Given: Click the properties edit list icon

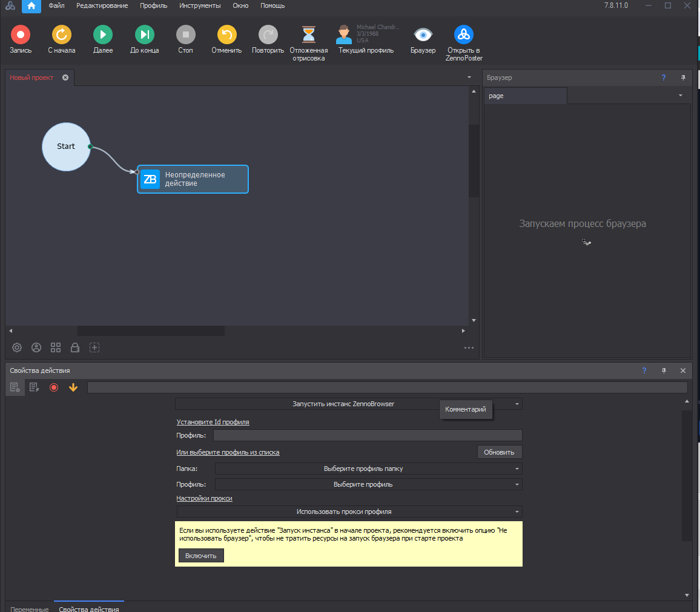Looking at the screenshot, I should click(35, 387).
